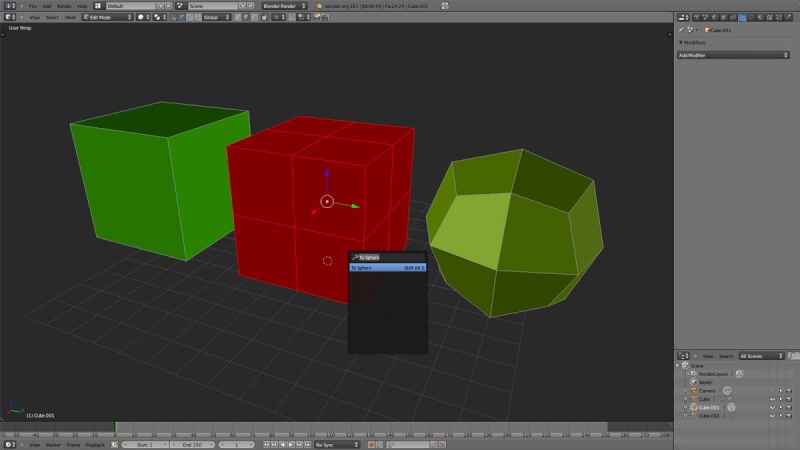Toggle visibility eye for Cube
The height and width of the screenshot is (450, 800).
point(772,399)
